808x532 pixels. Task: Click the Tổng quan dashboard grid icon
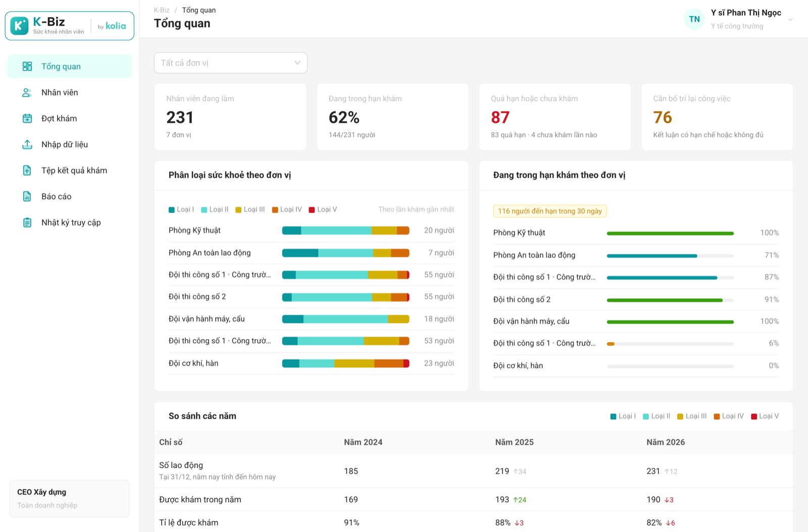[x=27, y=66]
